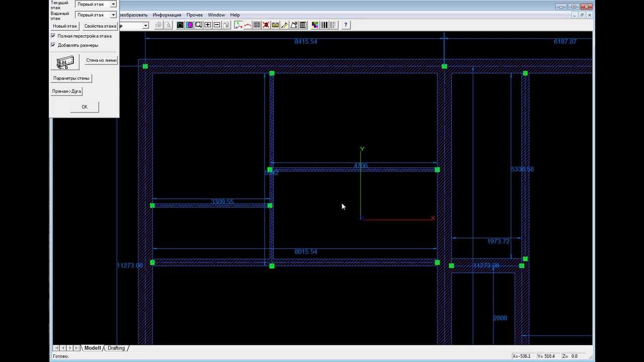Click the print icon in the toolbar
Image resolution: width=644 pixels, height=362 pixels.
[159, 25]
